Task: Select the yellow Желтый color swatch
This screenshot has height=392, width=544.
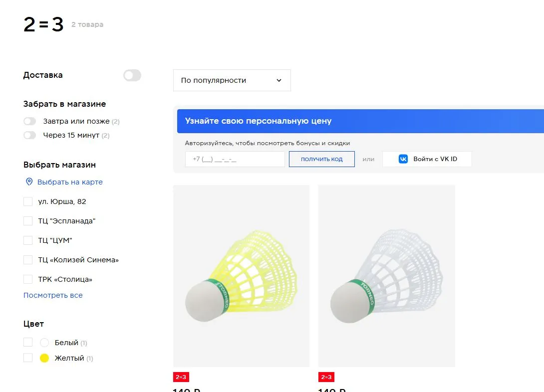Action: tap(44, 358)
